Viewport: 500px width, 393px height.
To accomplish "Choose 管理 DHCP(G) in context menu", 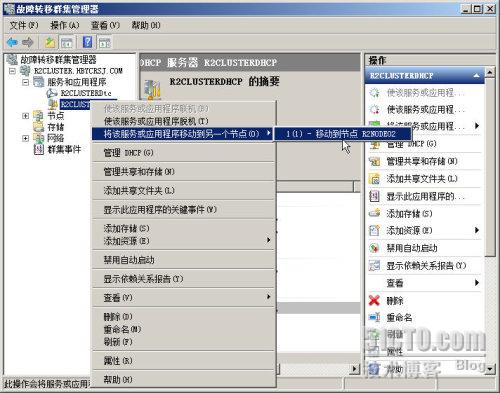I will tap(184, 153).
